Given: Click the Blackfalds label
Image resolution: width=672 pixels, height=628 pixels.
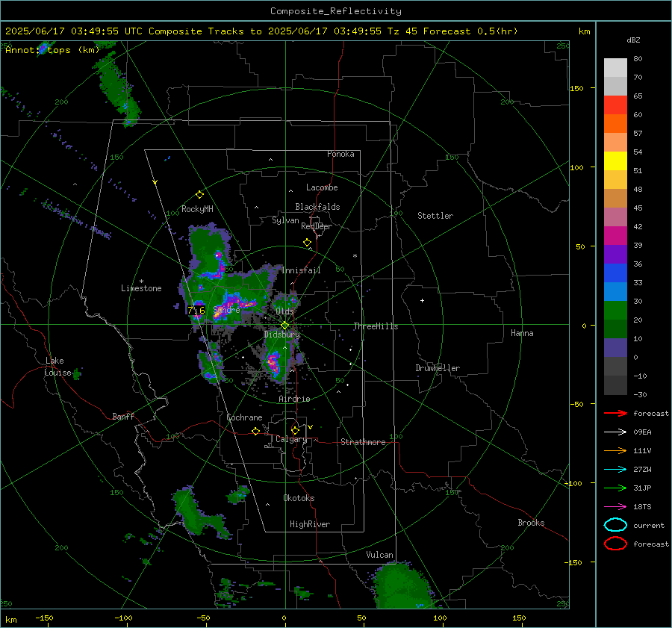Looking at the screenshot, I should (317, 207).
